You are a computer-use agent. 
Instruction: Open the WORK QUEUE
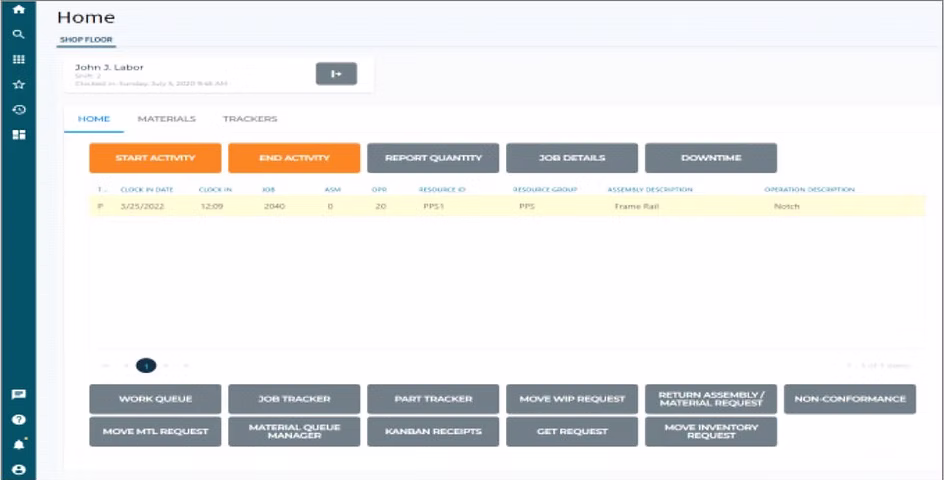[155, 399]
